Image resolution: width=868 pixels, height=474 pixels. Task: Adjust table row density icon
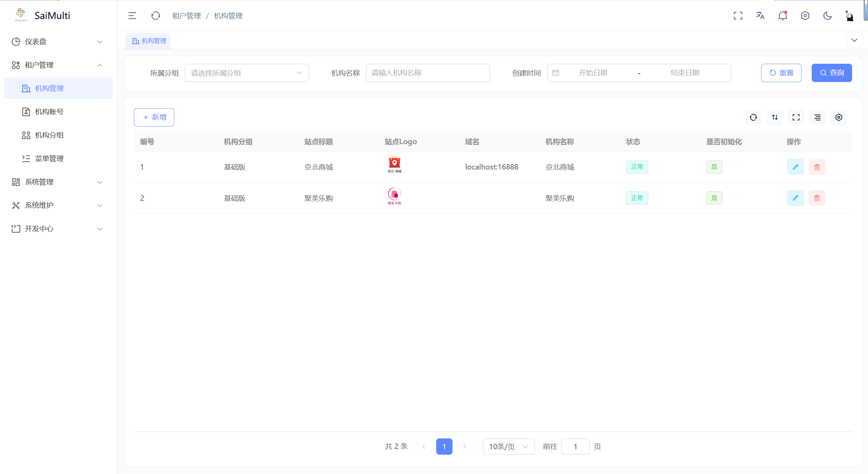(x=817, y=117)
